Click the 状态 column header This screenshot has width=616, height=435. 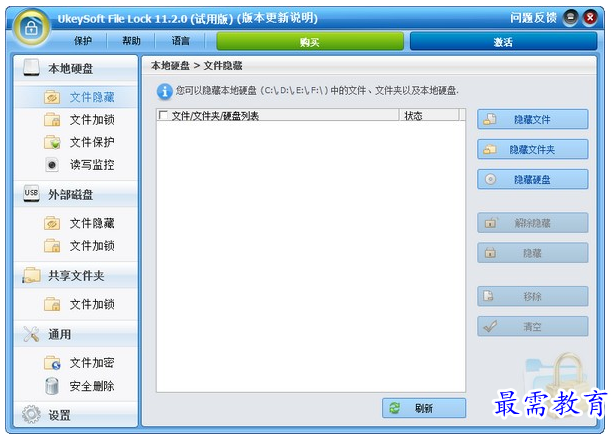[429, 115]
